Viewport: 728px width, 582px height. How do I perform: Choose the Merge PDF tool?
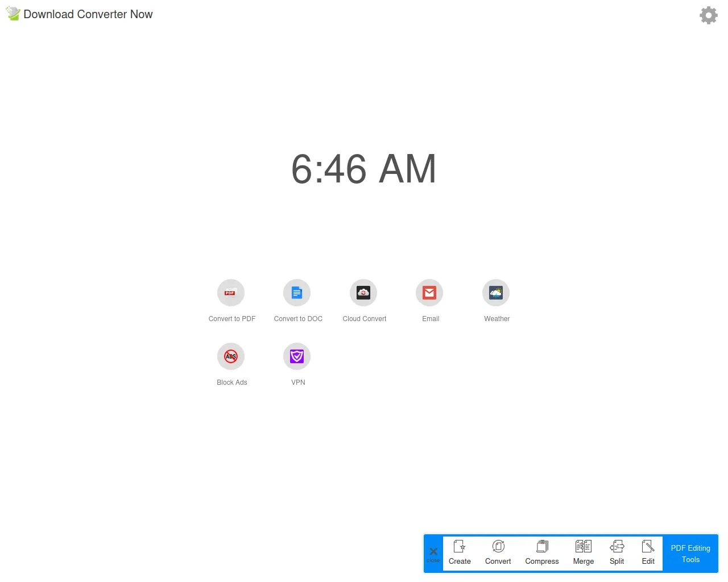[584, 553]
